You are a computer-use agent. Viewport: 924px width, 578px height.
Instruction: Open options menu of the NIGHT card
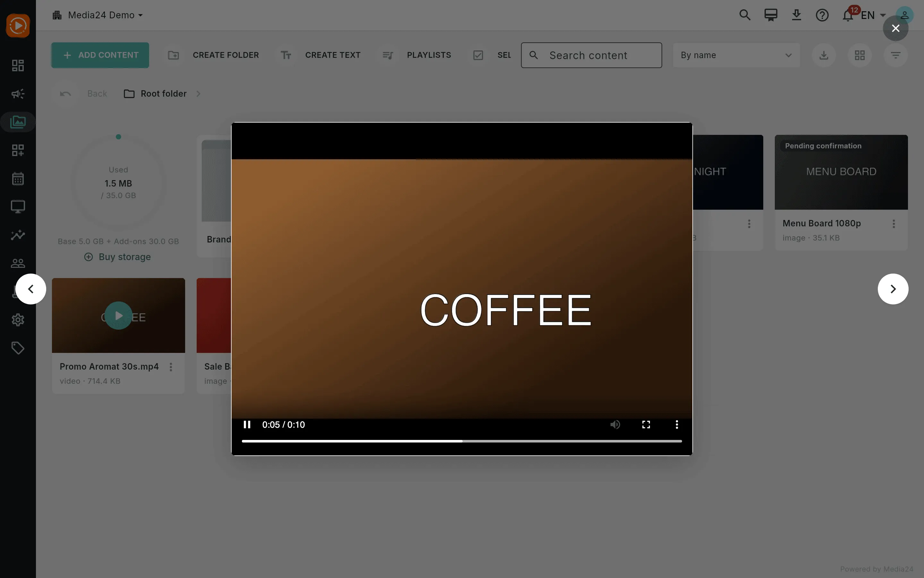(749, 223)
